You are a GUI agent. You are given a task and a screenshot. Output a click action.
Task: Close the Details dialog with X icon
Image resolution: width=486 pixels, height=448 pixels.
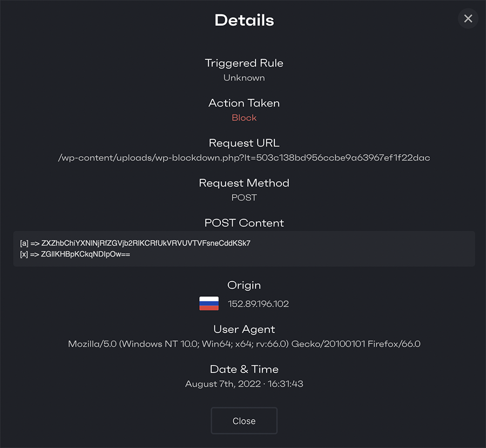[468, 18]
